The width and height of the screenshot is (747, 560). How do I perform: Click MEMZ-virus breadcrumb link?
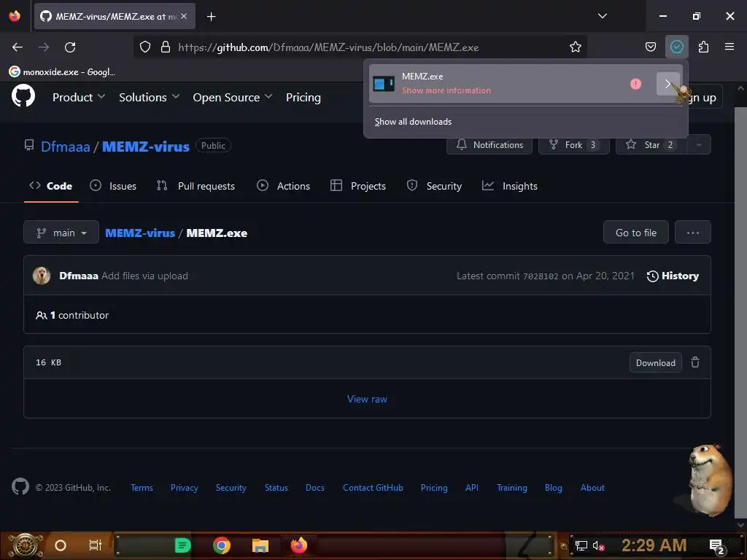click(140, 233)
